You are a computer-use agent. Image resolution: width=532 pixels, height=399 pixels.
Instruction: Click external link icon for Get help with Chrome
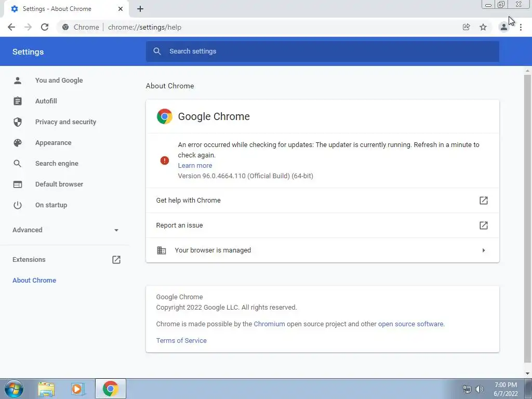pyautogui.click(x=484, y=201)
